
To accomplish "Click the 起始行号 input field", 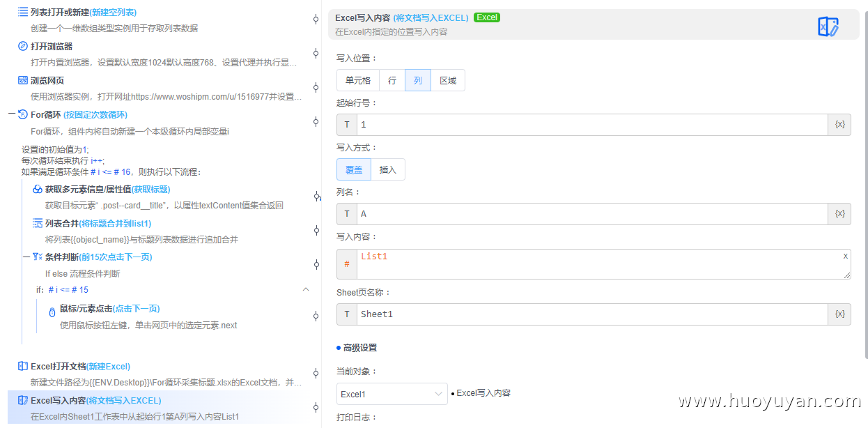I will (x=592, y=125).
